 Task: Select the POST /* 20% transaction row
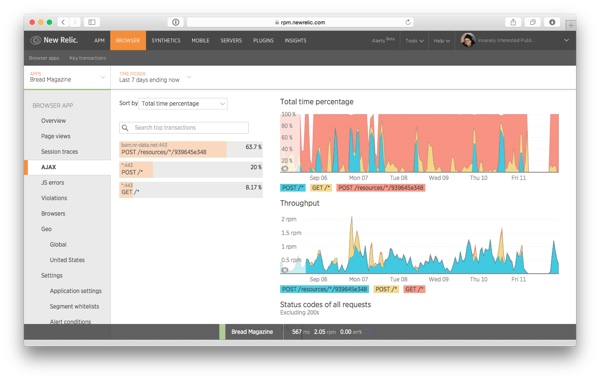(191, 169)
